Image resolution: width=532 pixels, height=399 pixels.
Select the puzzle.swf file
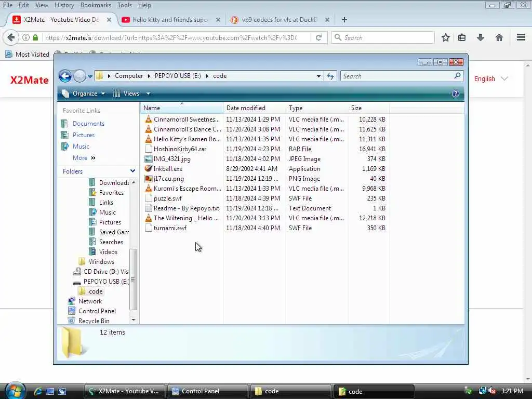tap(163, 198)
